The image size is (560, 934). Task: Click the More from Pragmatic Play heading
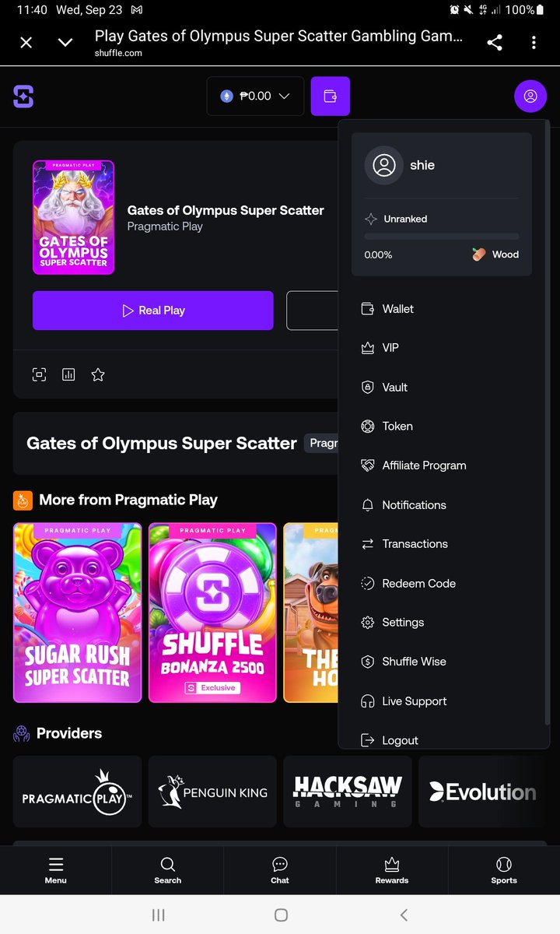click(128, 500)
